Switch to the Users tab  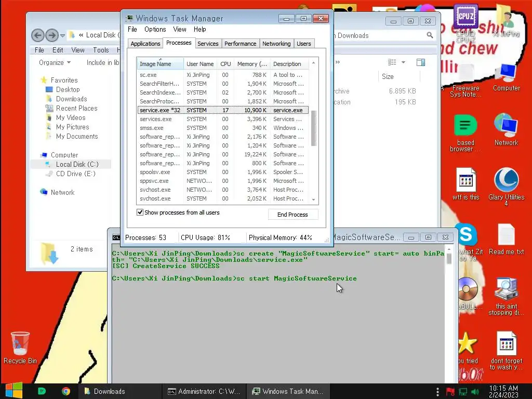coord(303,44)
